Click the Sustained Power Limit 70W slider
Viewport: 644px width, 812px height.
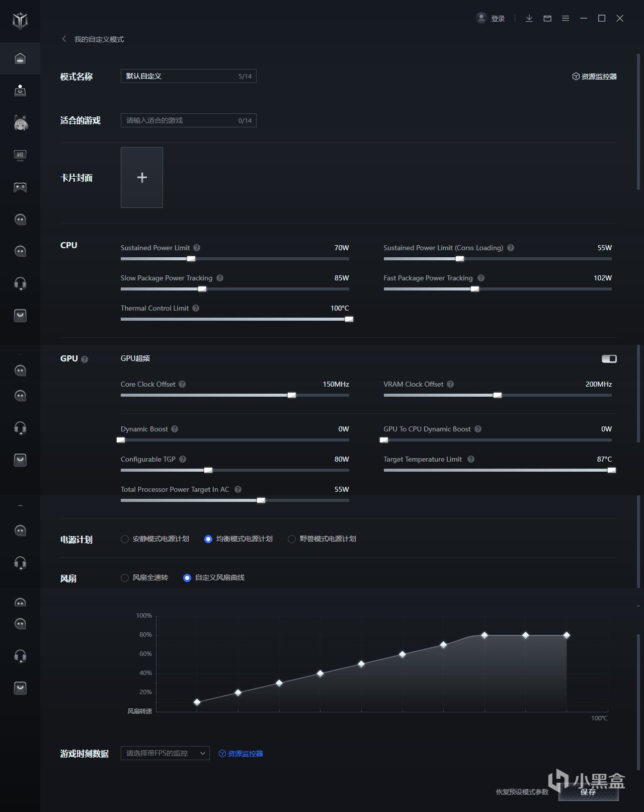coord(235,259)
